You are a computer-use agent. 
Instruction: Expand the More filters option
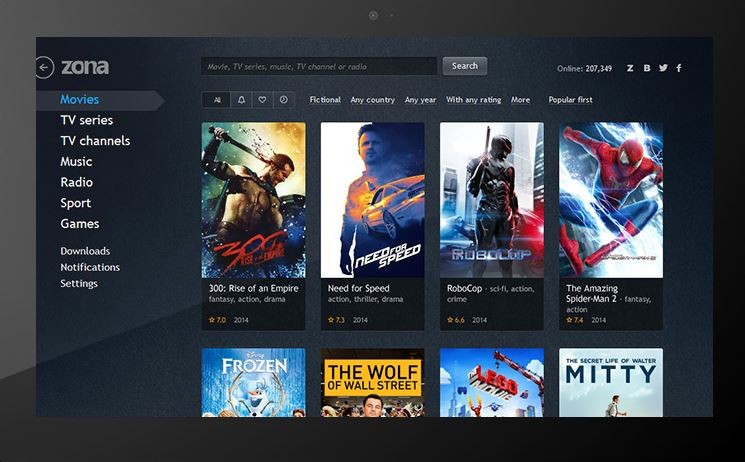[520, 100]
